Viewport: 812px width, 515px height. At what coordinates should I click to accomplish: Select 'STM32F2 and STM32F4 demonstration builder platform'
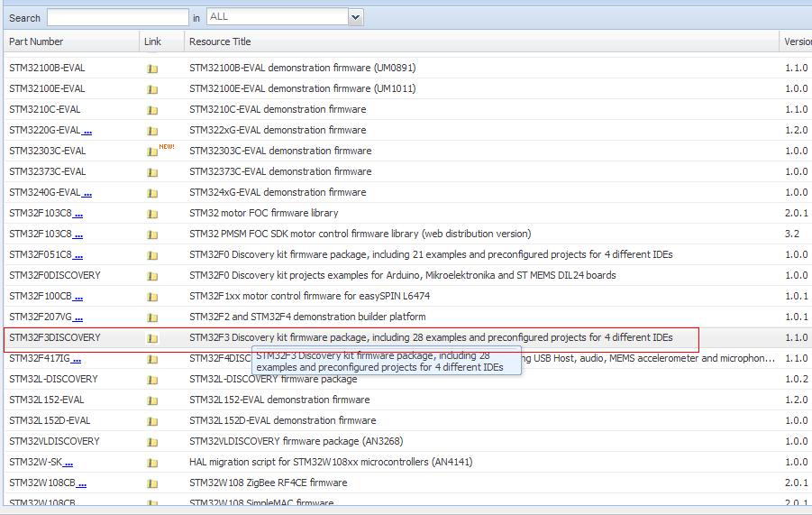click(307, 317)
